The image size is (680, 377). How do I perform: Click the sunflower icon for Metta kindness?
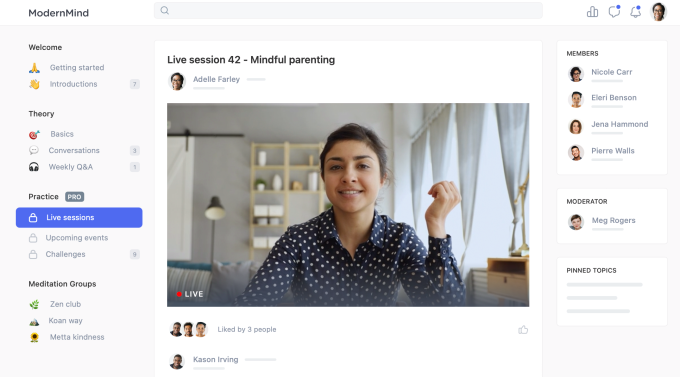(34, 337)
